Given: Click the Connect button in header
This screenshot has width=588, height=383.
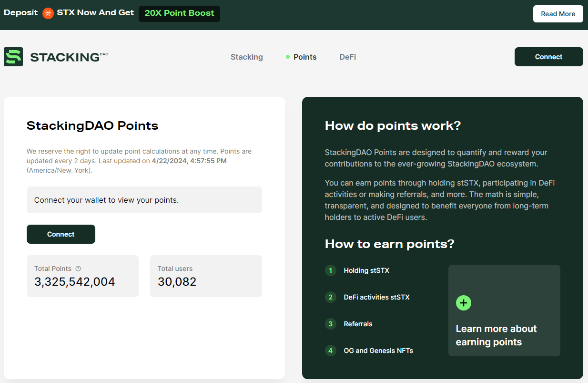Looking at the screenshot, I should tap(549, 57).
